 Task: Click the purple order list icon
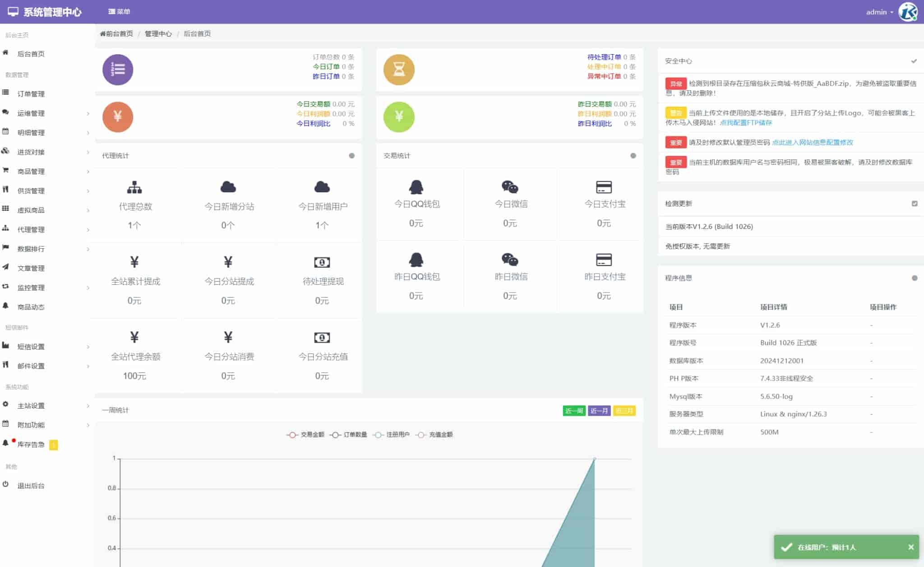118,70
